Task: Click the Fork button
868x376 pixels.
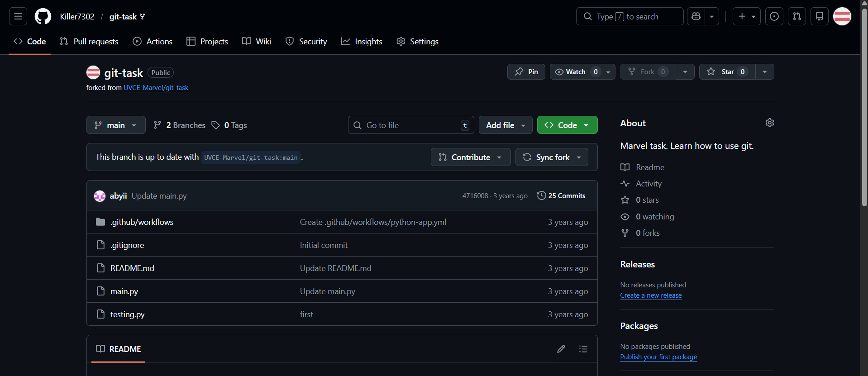Action: tap(648, 71)
